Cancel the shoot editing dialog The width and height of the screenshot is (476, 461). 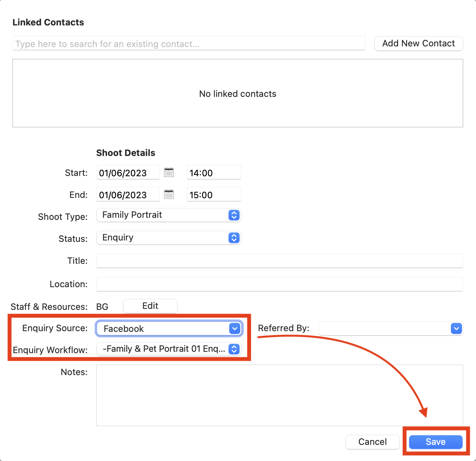[372, 442]
